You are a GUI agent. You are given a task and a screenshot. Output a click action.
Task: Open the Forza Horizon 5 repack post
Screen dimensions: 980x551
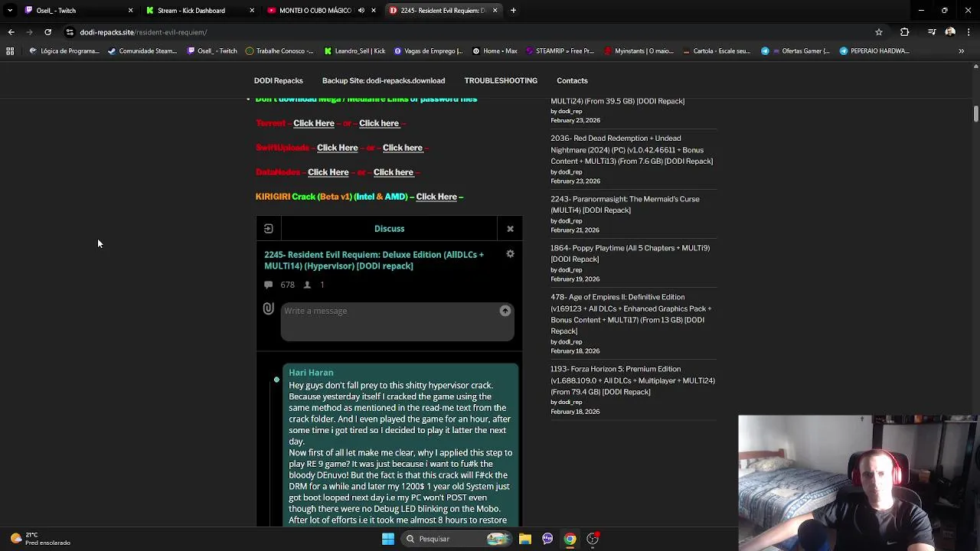(x=632, y=380)
